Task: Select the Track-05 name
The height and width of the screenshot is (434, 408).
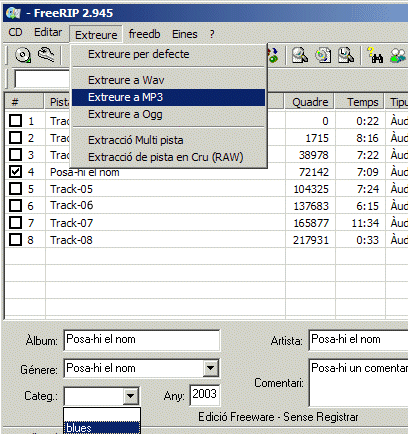Action: (71, 189)
